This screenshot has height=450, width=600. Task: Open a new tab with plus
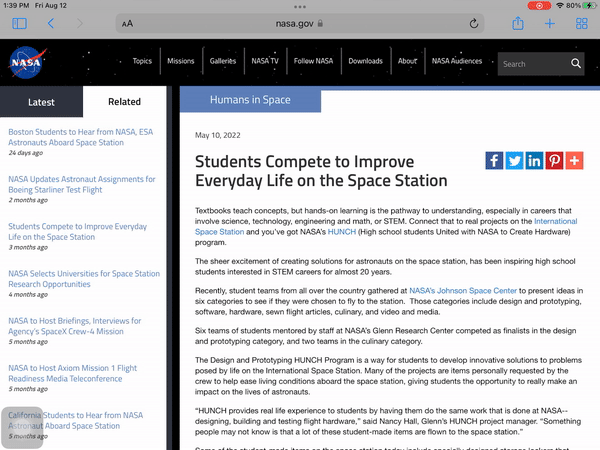pyautogui.click(x=549, y=24)
